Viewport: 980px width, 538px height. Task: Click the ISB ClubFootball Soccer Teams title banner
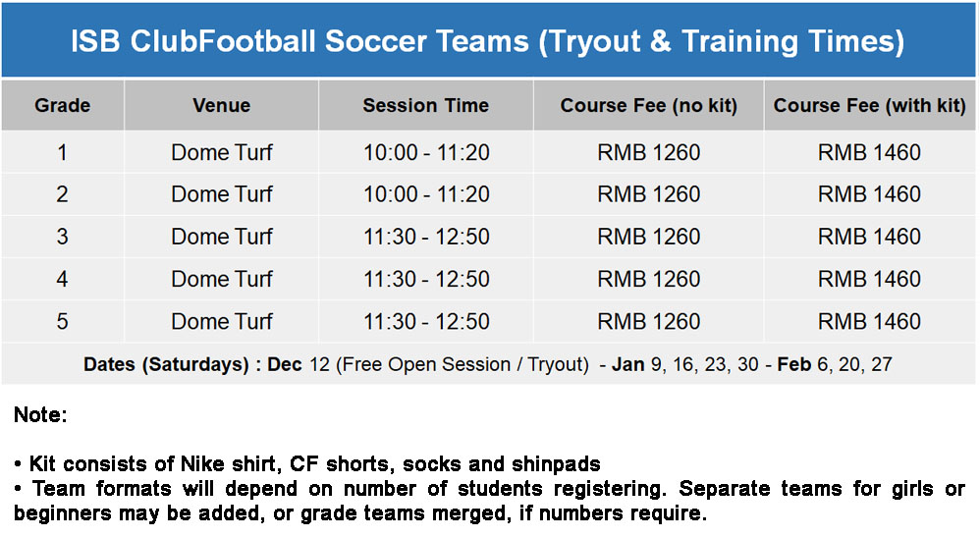coord(488,40)
